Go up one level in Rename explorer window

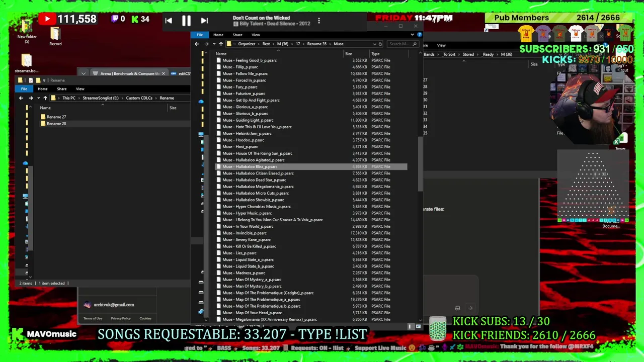(x=45, y=98)
